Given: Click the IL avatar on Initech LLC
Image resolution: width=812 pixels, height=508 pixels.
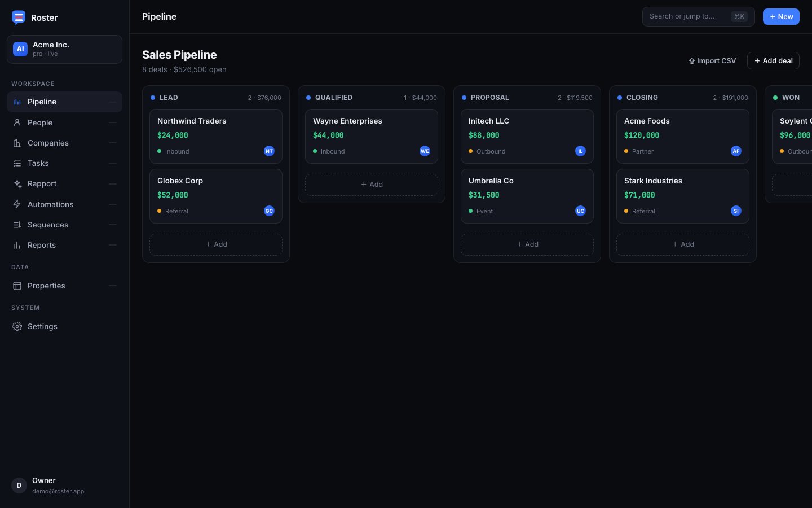Looking at the screenshot, I should pyautogui.click(x=580, y=151).
